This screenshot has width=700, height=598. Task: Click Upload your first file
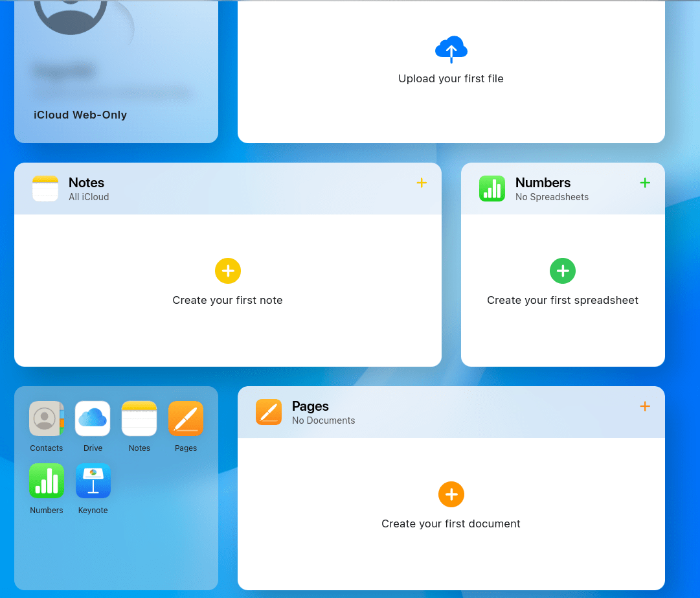tap(451, 78)
